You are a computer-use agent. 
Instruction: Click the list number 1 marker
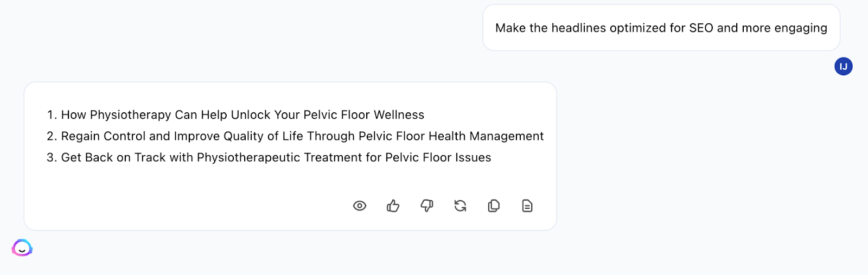[52, 115]
